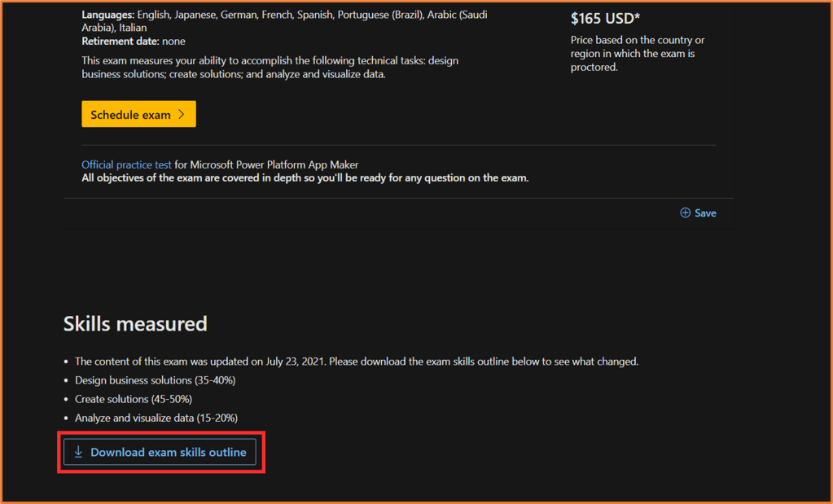Click the July 23, 2021 update note
This screenshot has width=833, height=504.
pos(356,361)
